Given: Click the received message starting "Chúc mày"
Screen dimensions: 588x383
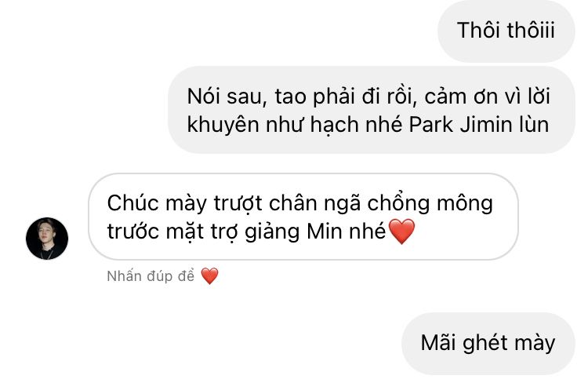Looking at the screenshot, I should [303, 217].
